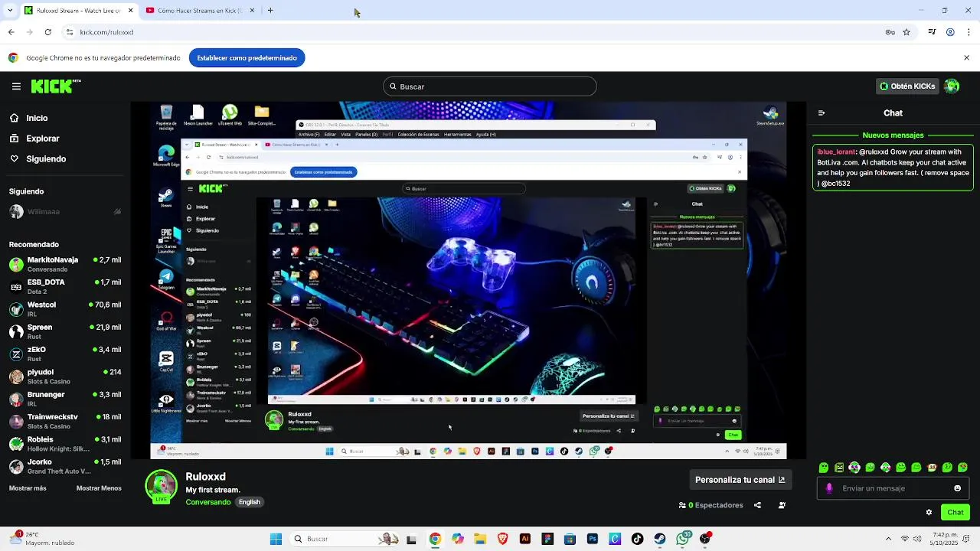Viewport: 980px width, 551px height.
Task: Toggle offline indicator beside Wilimaaa
Action: 117,212
